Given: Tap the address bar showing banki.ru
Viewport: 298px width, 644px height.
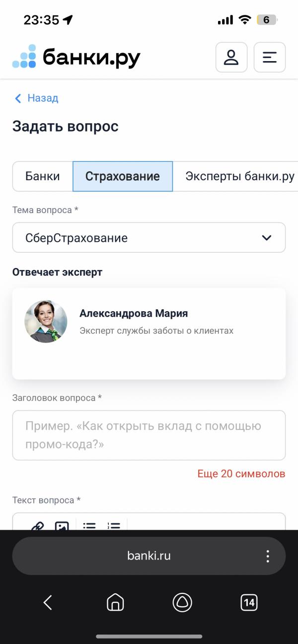Looking at the screenshot, I should [x=149, y=555].
